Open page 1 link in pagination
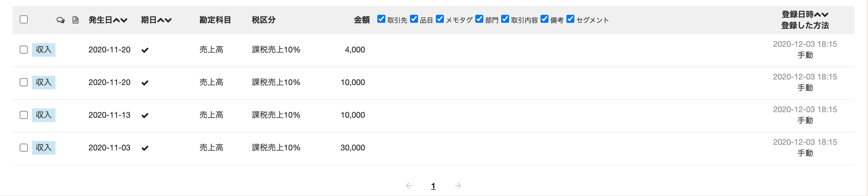The image size is (868, 196). tap(433, 186)
